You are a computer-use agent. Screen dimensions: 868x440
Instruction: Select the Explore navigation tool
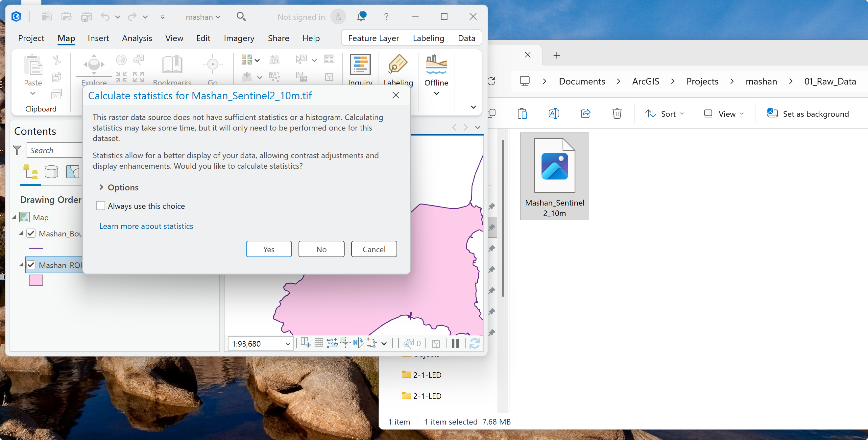94,65
